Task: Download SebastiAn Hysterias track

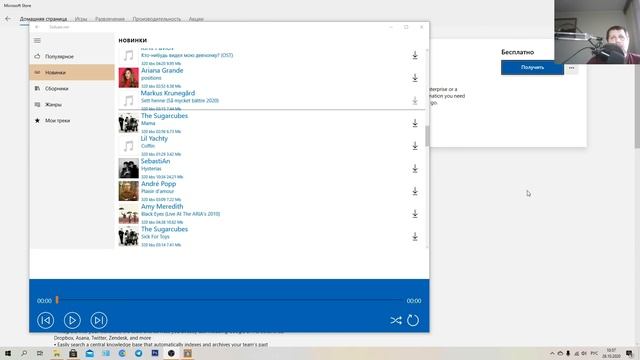Action: click(x=415, y=169)
